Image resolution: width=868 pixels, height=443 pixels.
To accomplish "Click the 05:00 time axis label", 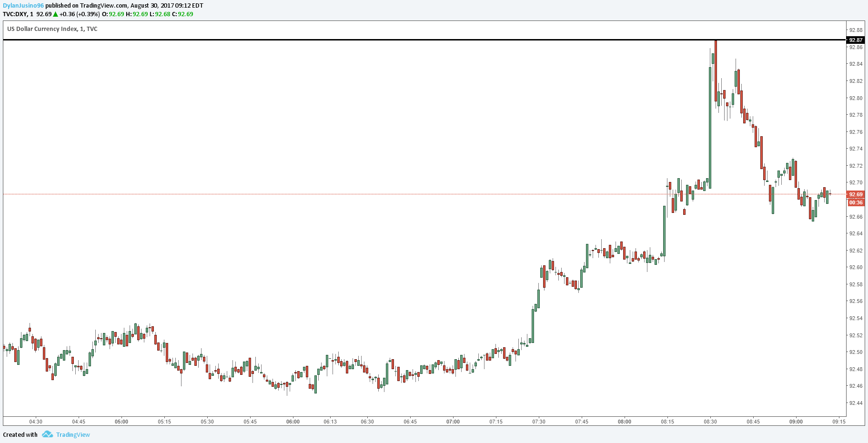I will [121, 422].
